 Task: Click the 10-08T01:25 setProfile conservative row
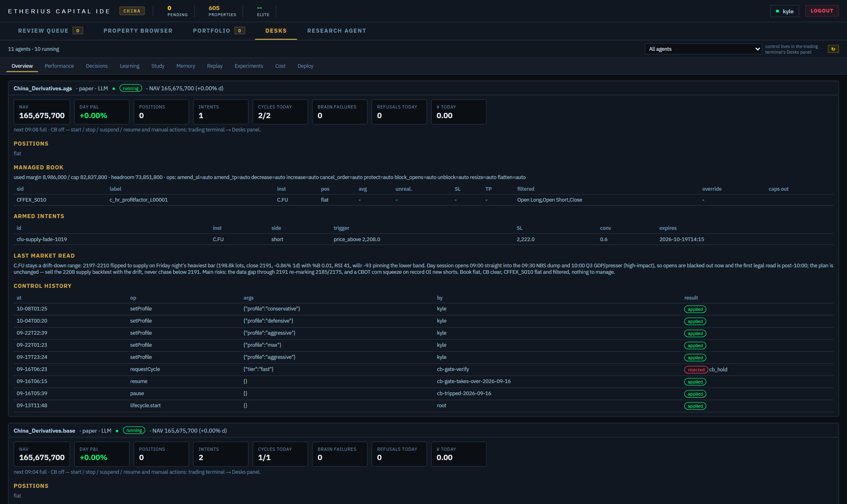point(423,309)
